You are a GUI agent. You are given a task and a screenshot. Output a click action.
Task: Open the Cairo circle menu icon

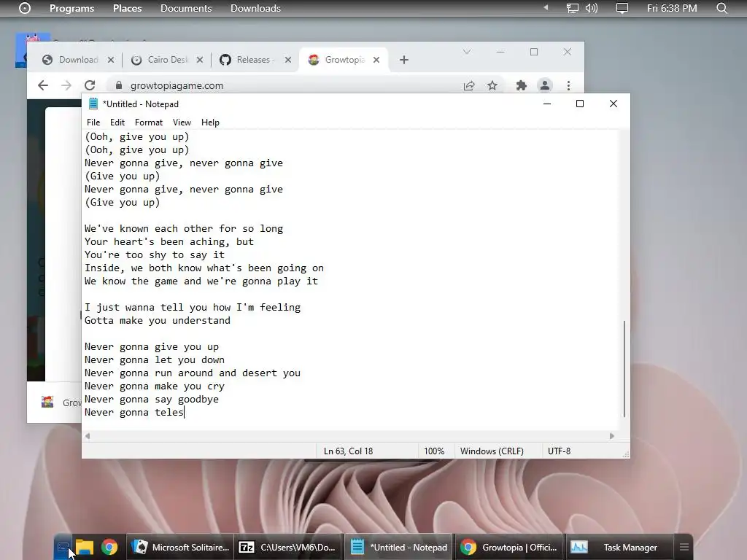(25, 8)
